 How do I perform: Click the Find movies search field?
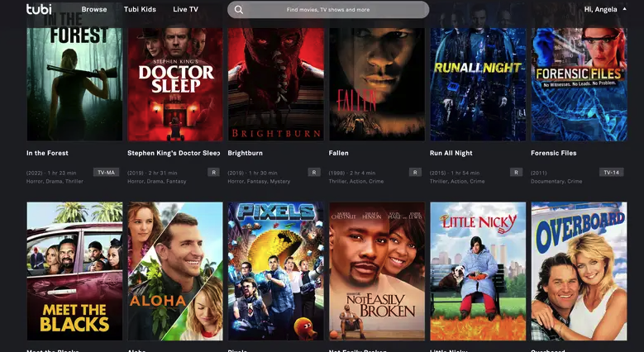tap(328, 9)
